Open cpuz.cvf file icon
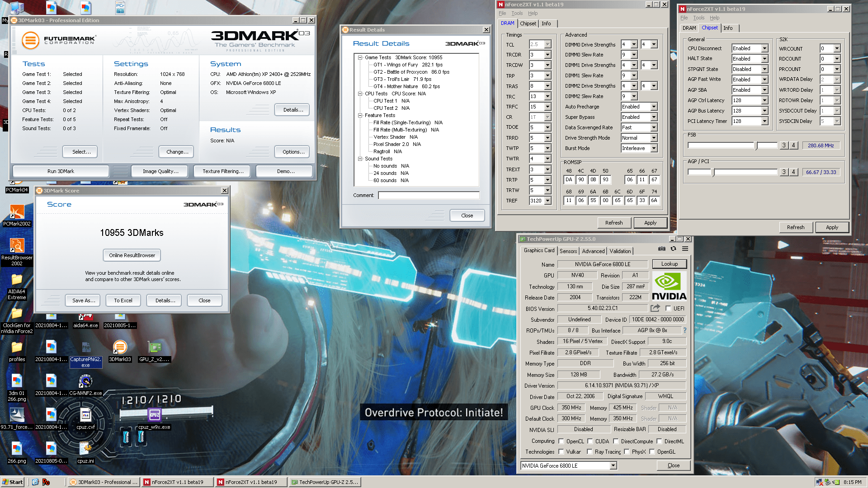Screen dimensions: 868x488 click(85, 419)
